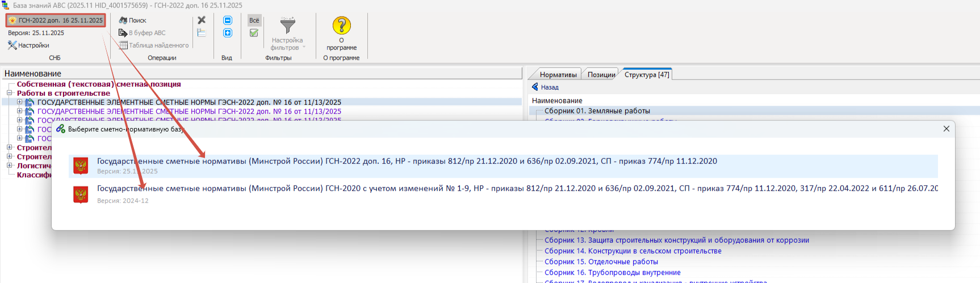
Task: Click the right panel Наименование header
Action: pos(557,100)
